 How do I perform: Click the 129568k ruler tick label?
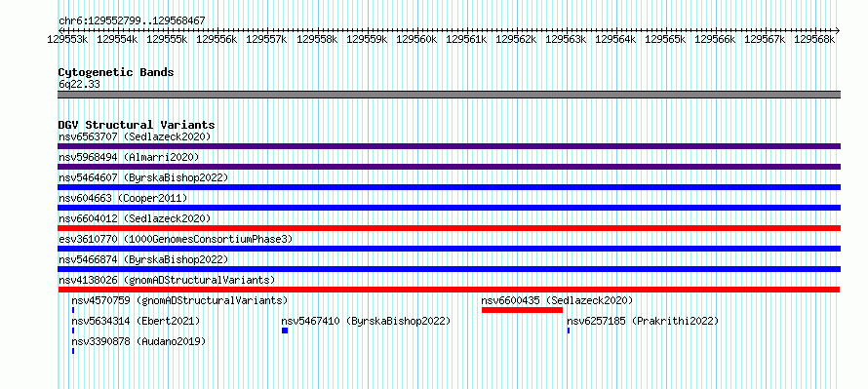pyautogui.click(x=815, y=39)
